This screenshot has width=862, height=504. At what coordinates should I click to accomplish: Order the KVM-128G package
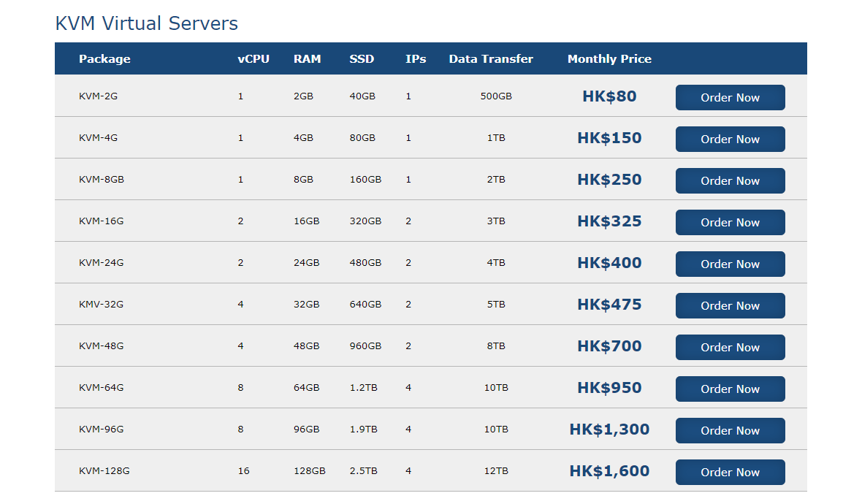coord(730,472)
